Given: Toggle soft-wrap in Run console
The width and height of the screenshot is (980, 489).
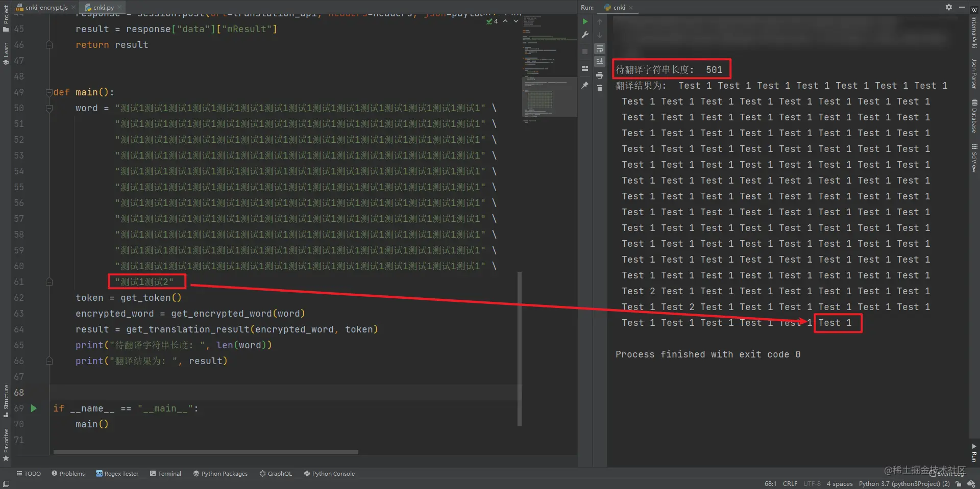Looking at the screenshot, I should point(600,49).
